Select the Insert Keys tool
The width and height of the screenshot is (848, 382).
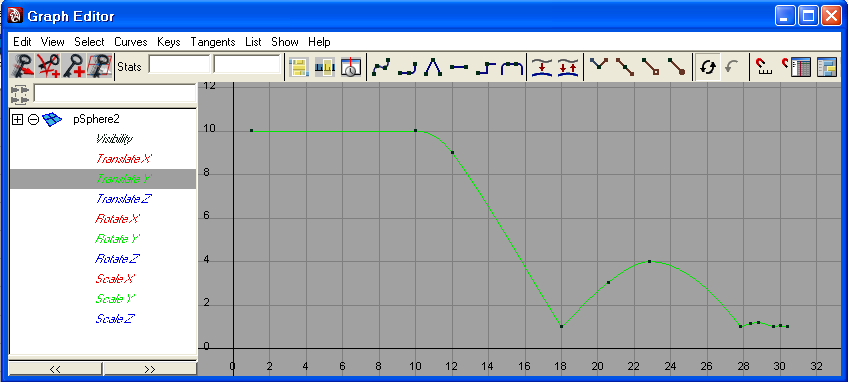coord(48,67)
